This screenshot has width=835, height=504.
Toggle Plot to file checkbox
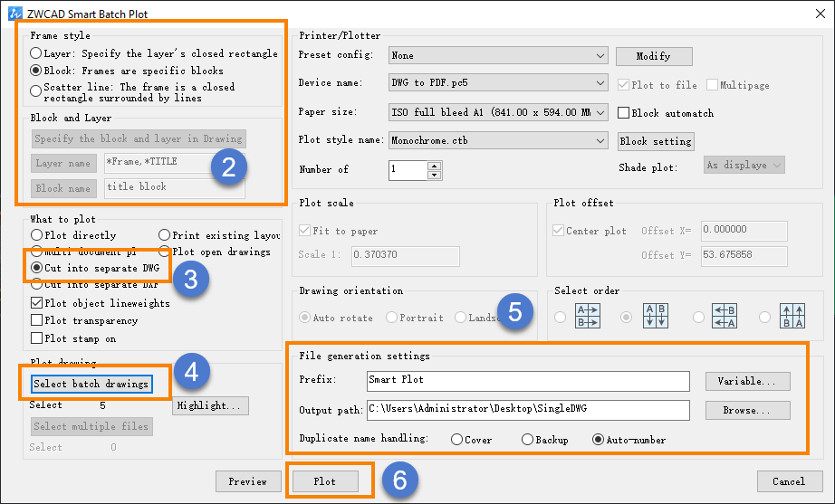tap(624, 85)
